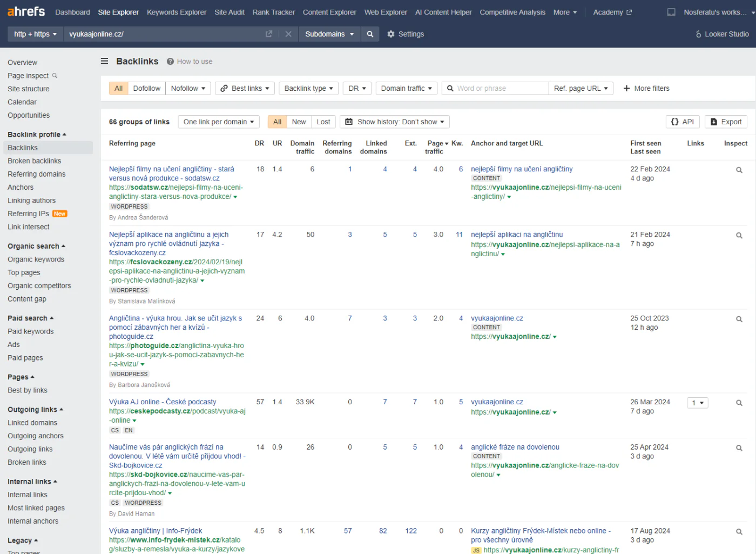This screenshot has width=756, height=554.
Task: Open the Domain traffic filter
Action: (407, 88)
